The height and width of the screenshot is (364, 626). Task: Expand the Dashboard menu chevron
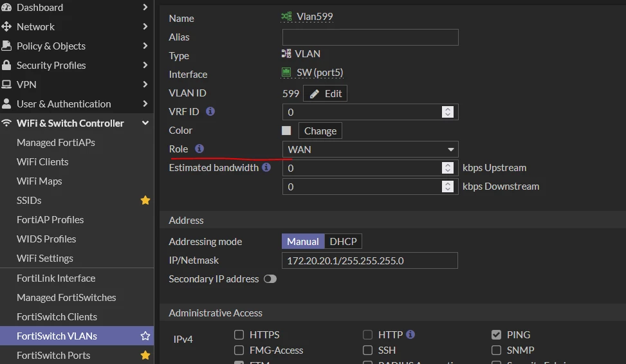tap(145, 7)
